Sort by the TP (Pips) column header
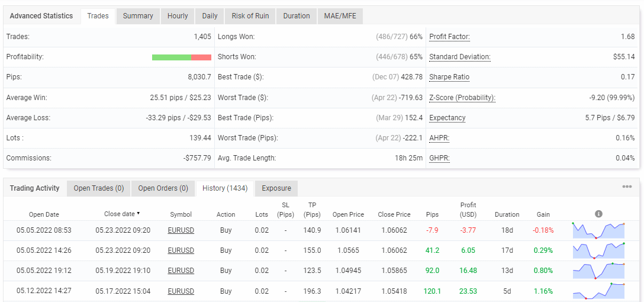This screenshot has height=302, width=644. [312, 210]
